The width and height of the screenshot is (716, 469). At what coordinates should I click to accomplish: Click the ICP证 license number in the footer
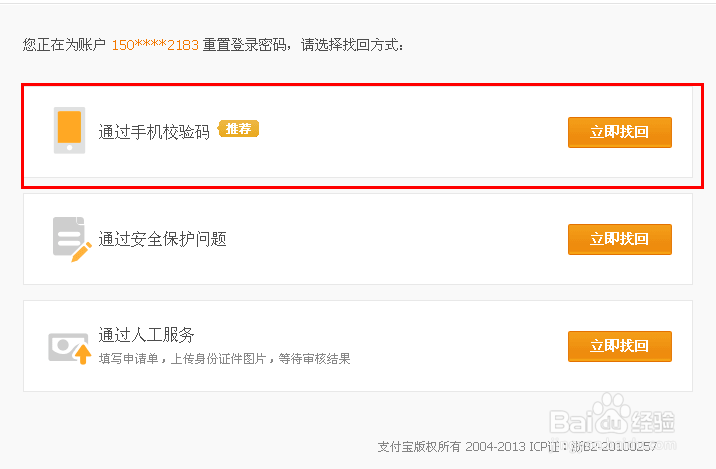click(593, 446)
